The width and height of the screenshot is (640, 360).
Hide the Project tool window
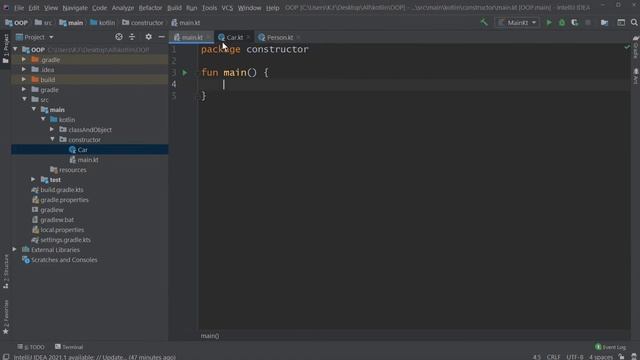[x=162, y=37]
